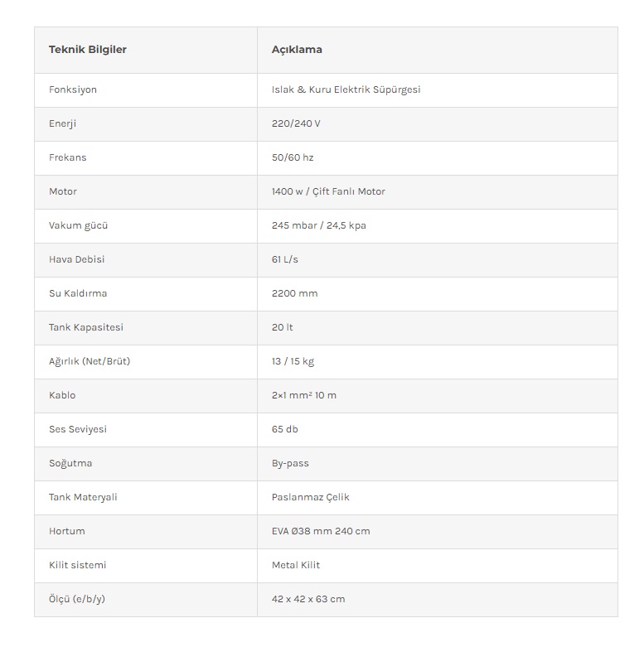Select the EVA Ø38 mm 240 cm hose value

321,531
